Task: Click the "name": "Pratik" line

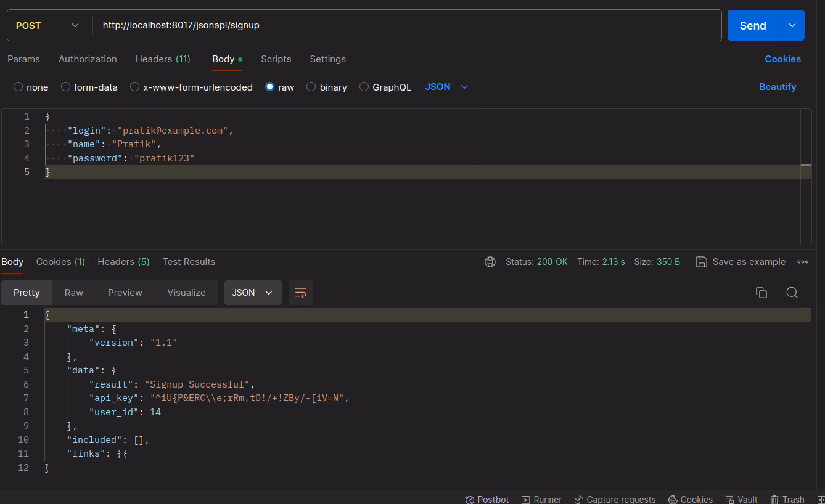Action: 114,144
